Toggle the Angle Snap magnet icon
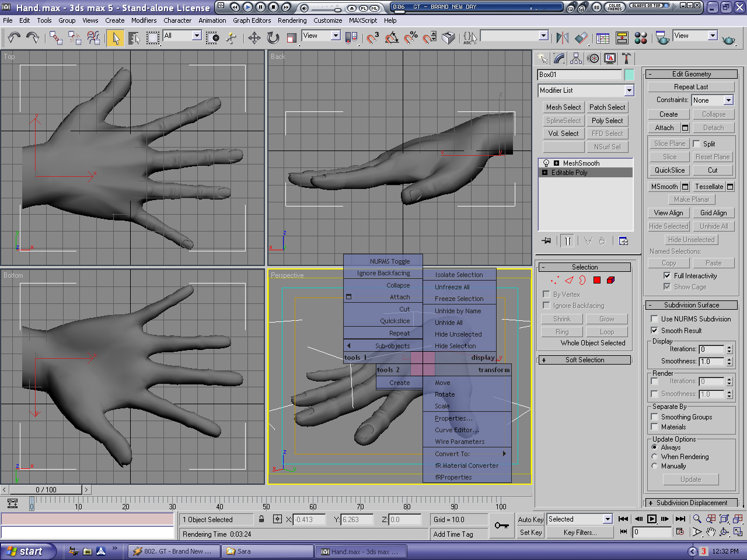This screenshot has height=560, width=747. 392,38
